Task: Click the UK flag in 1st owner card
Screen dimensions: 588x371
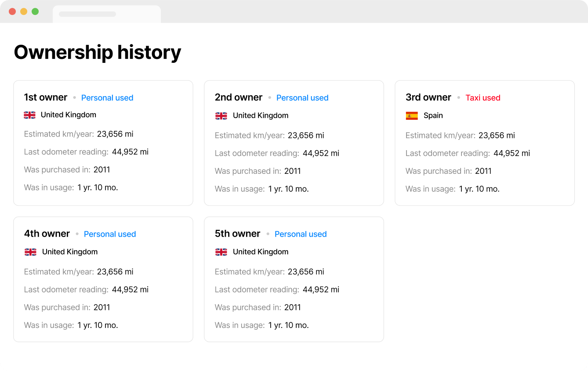Action: pyautogui.click(x=29, y=115)
